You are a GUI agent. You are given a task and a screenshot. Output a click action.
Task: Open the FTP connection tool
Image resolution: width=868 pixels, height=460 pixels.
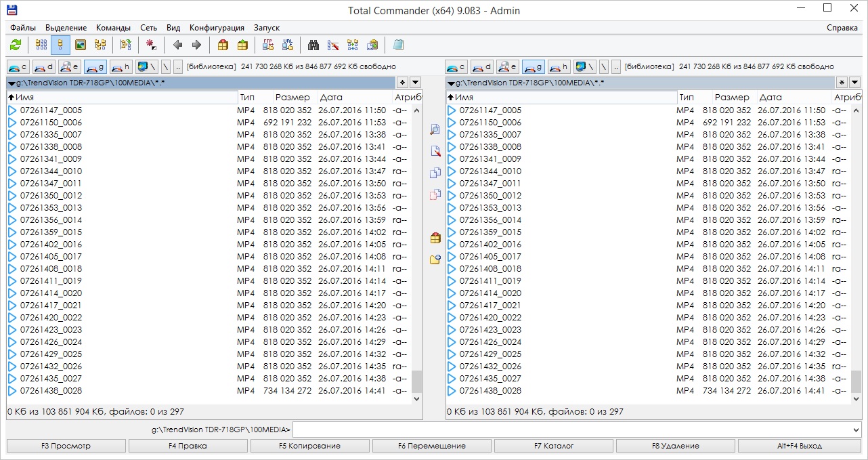(268, 45)
